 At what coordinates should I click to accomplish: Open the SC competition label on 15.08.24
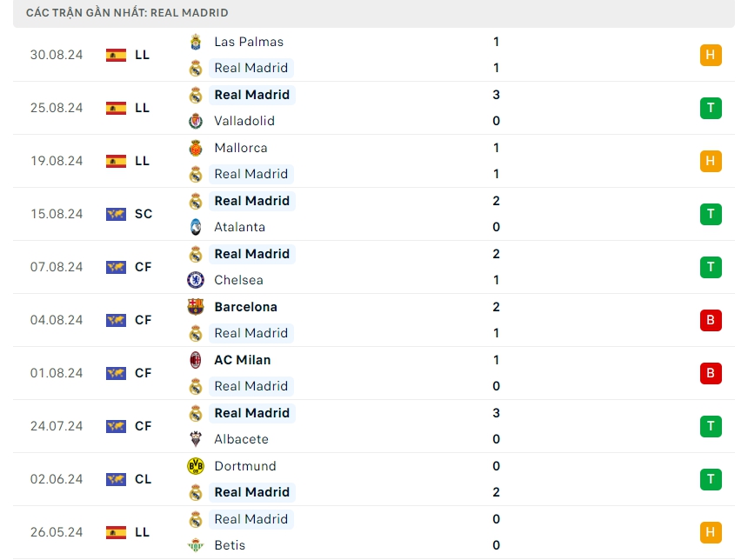[144, 214]
